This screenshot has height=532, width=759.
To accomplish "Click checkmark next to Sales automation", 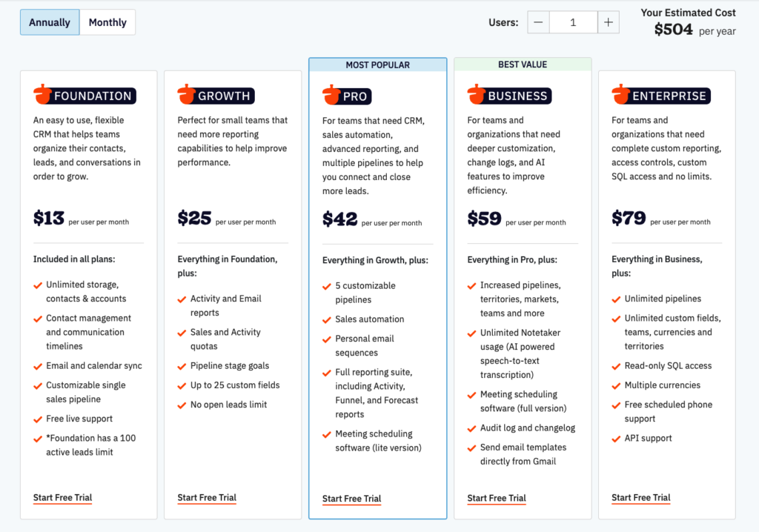I will (x=327, y=320).
